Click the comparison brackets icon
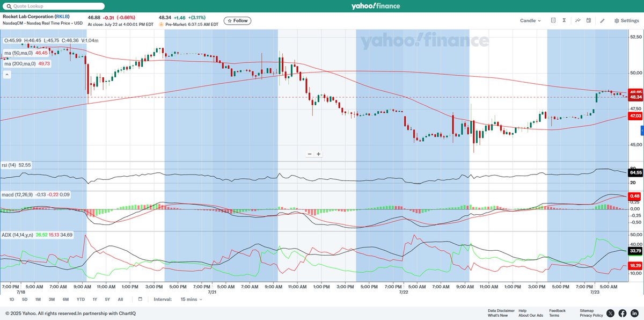Screen dimensions: 644x320 point(553,20)
